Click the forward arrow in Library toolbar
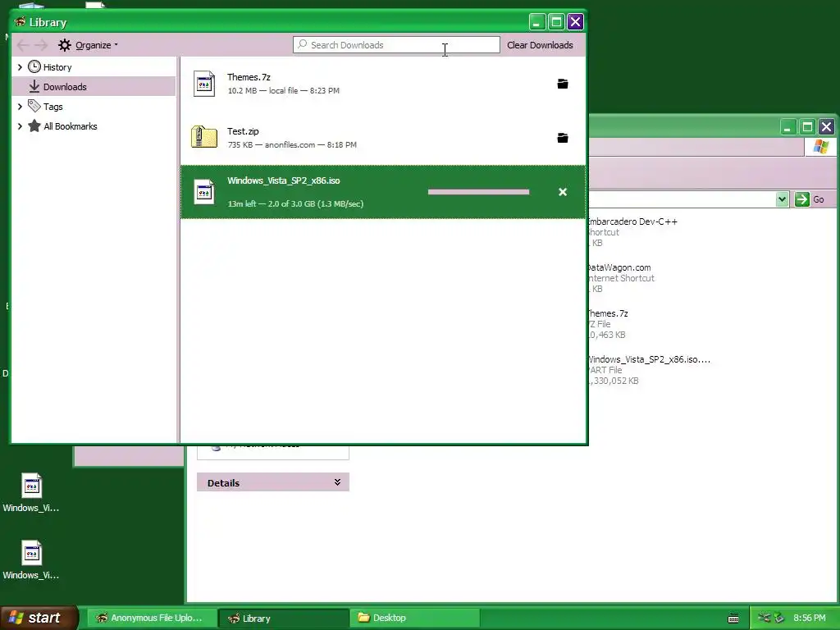Image resolution: width=840 pixels, height=630 pixels. (x=41, y=45)
